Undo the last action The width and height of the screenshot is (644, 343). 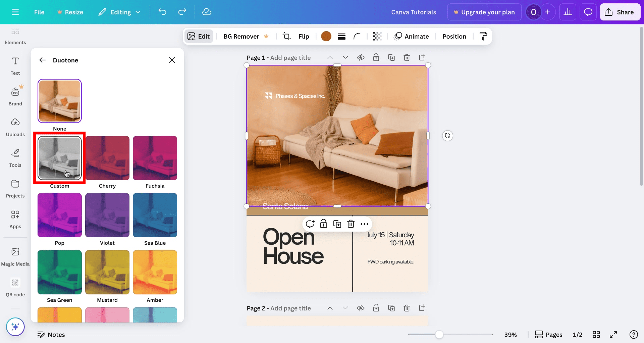162,12
